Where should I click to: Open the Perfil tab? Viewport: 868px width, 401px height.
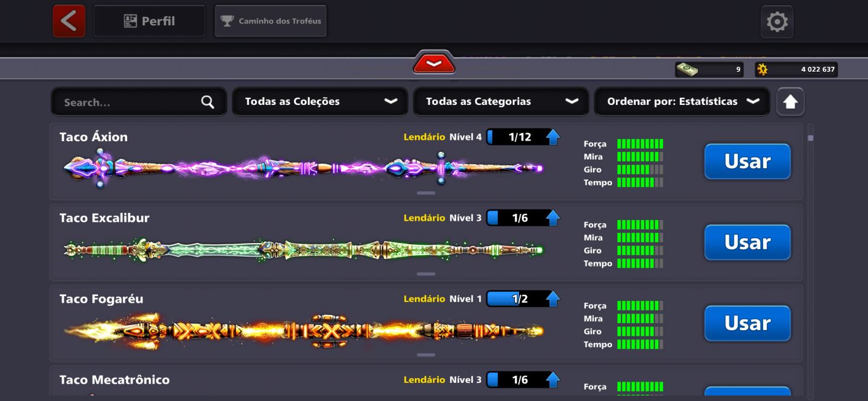(x=149, y=21)
